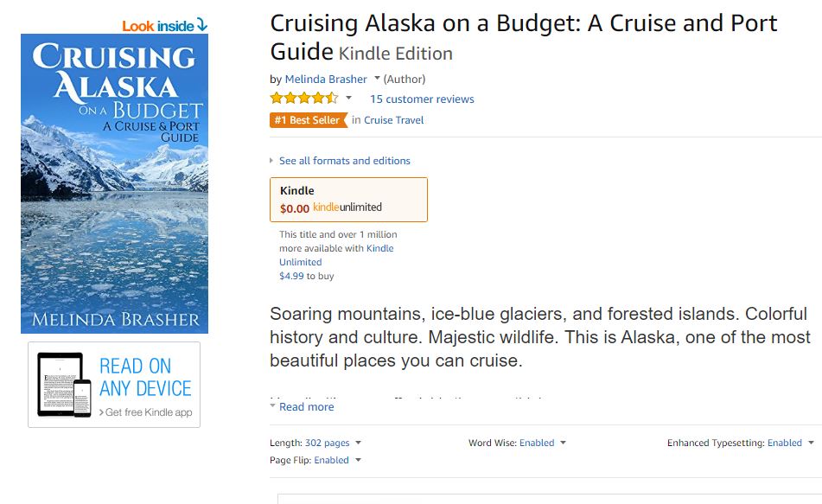Viewport: 822px width, 504px height.
Task: Expand description with Read more
Action: 306,407
